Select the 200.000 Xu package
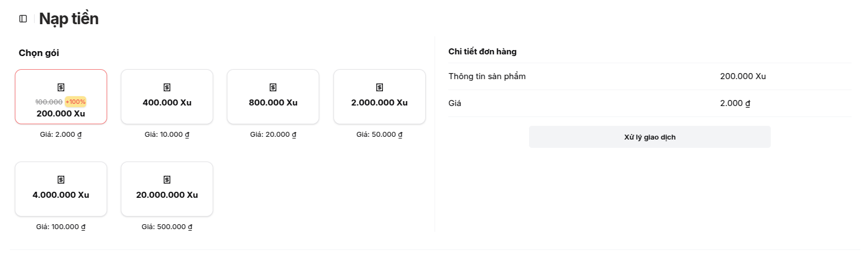Viewport: 868px width, 261px height. (x=61, y=97)
